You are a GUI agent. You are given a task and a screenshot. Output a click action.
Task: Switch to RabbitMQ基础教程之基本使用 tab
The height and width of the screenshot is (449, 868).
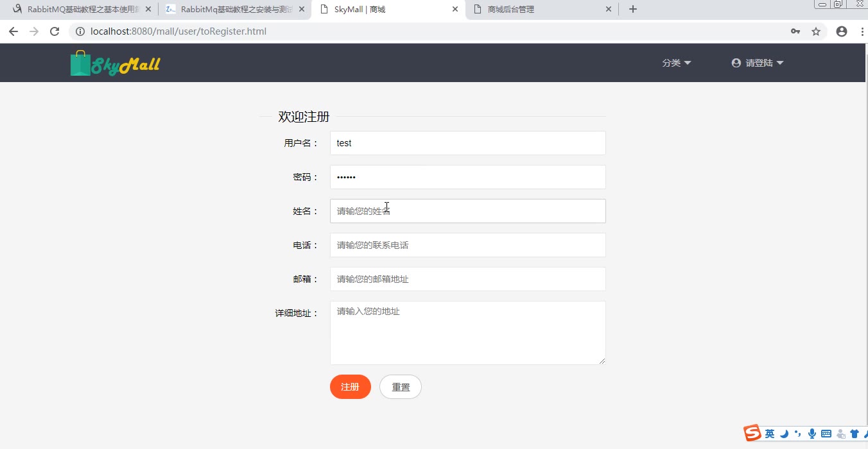click(x=82, y=9)
